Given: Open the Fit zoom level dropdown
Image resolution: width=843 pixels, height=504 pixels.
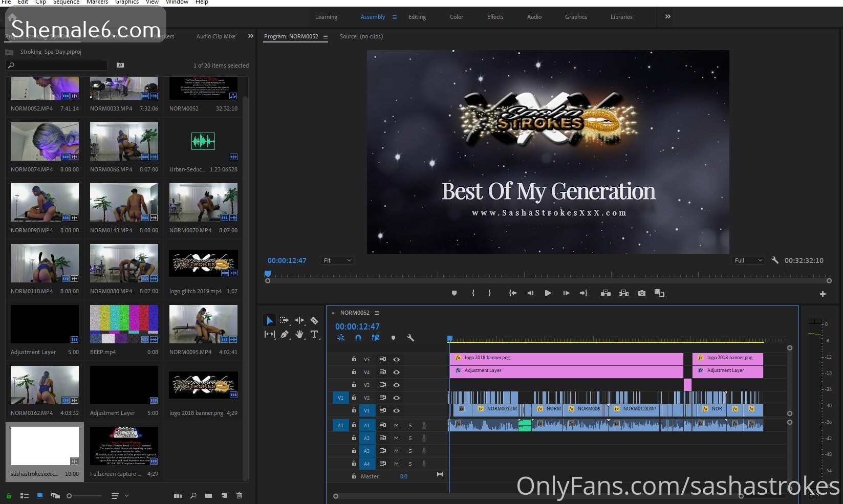Looking at the screenshot, I should click(x=337, y=260).
